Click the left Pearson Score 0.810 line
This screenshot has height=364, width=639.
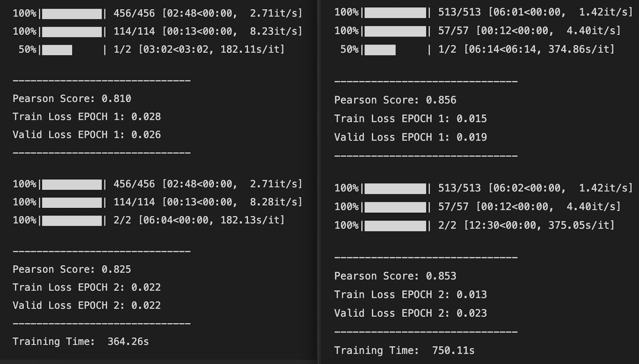pos(72,99)
